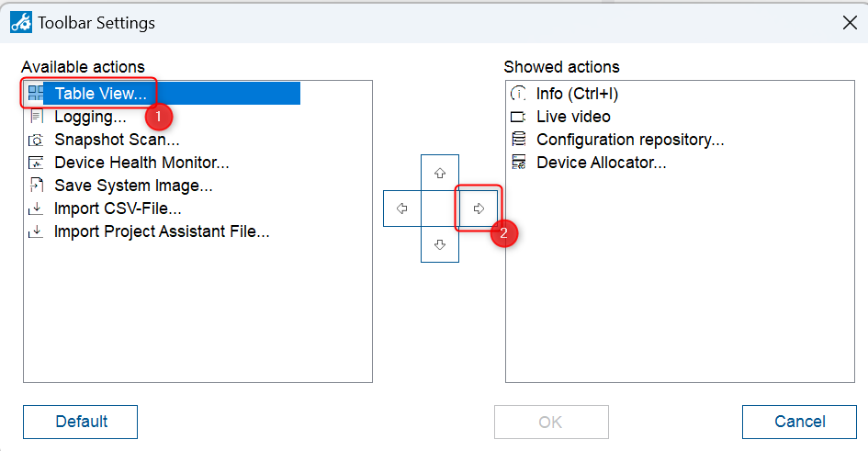Click the Table View icon
The image size is (868, 451).
(x=36, y=93)
